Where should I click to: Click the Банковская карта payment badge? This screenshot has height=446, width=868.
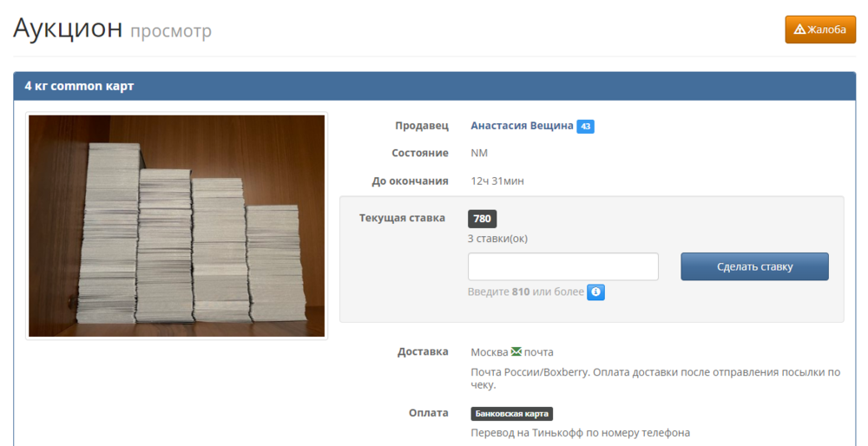[511, 414]
